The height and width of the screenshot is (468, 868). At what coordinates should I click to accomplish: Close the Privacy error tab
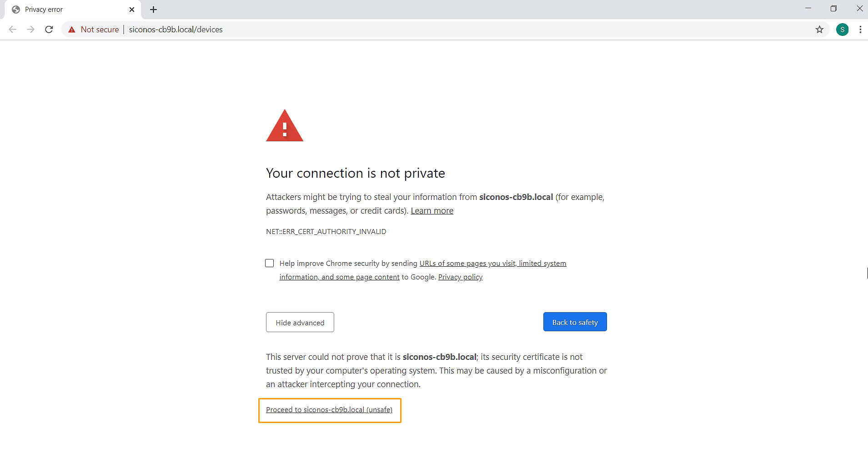(x=132, y=10)
